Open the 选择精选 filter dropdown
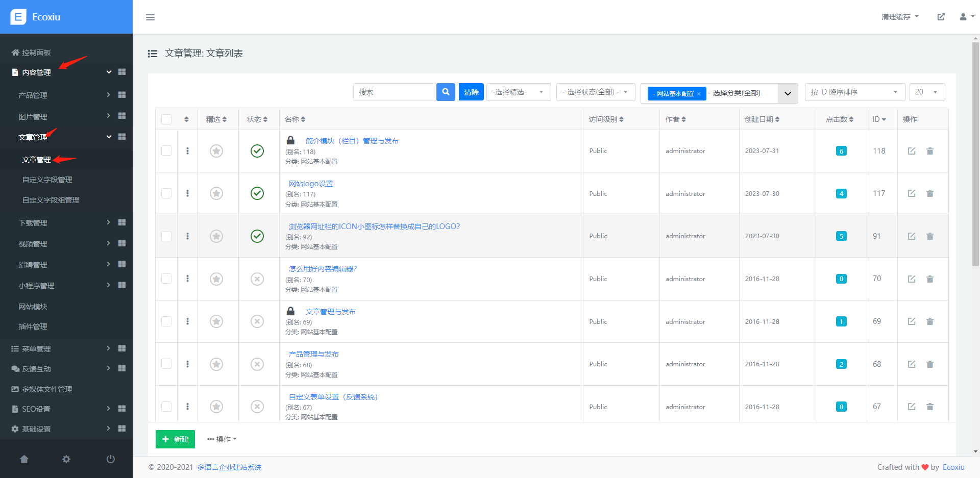The width and height of the screenshot is (980, 478). coord(518,92)
